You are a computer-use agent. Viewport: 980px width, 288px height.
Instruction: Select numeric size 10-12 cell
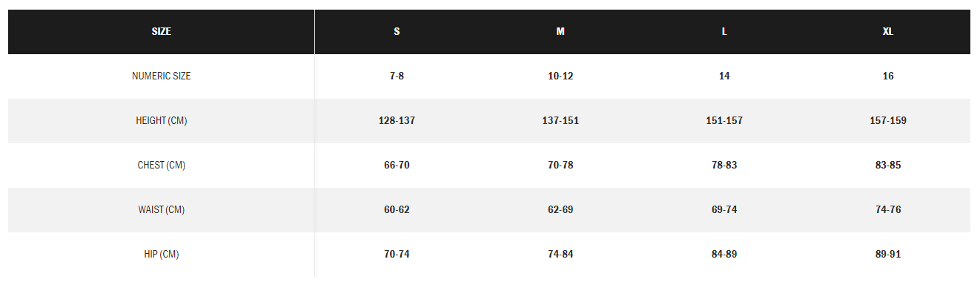pos(560,76)
